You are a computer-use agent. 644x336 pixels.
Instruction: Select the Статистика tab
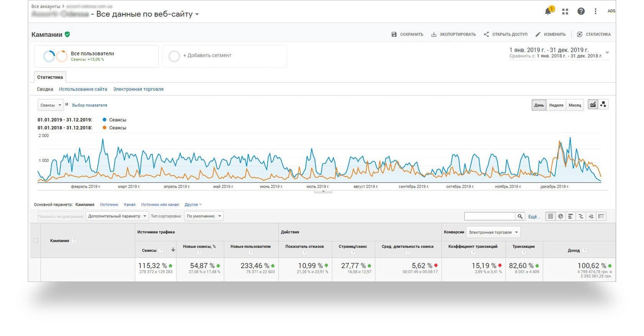[50, 77]
